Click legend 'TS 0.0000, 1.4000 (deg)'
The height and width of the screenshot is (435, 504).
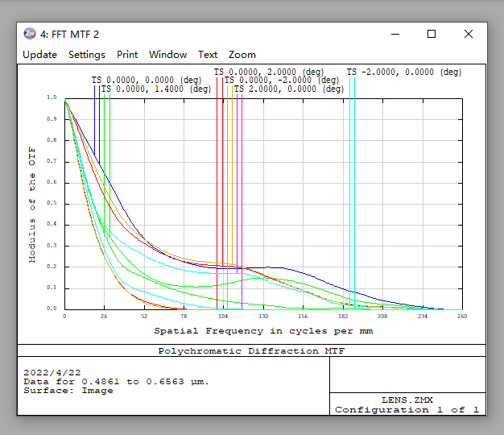[156, 89]
